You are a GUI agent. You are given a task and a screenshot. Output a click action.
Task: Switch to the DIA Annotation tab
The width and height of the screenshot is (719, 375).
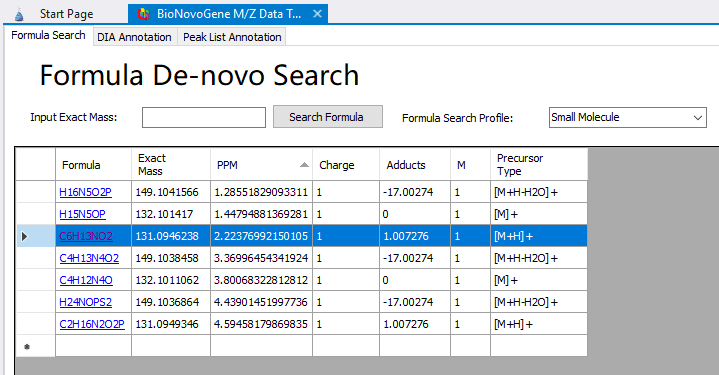click(x=134, y=37)
